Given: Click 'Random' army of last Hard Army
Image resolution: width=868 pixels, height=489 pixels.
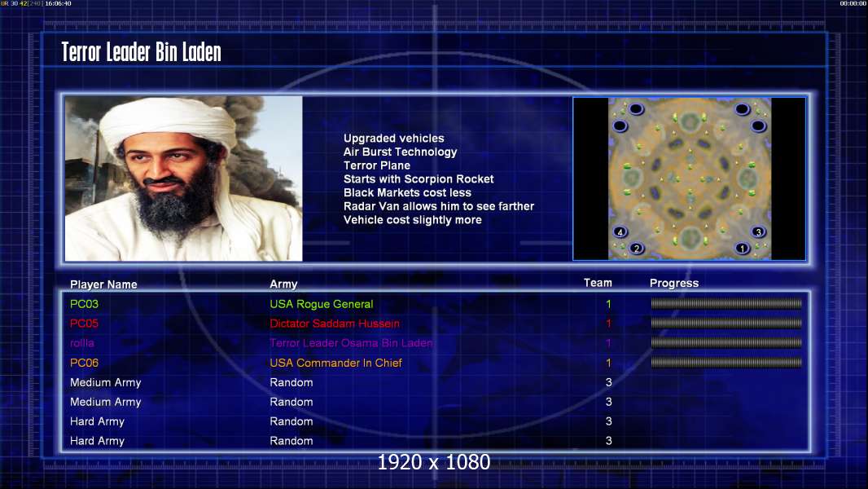Looking at the screenshot, I should point(292,441).
